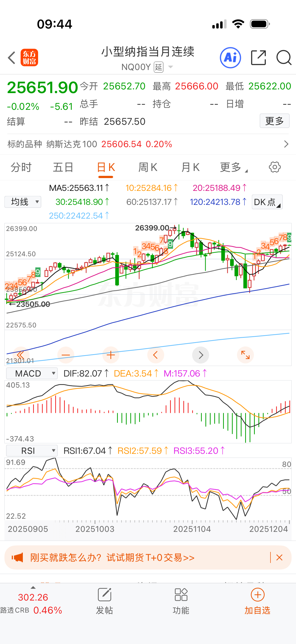This screenshot has height=644, width=296.
Task: Open the 功能 functions icon
Action: point(181,601)
